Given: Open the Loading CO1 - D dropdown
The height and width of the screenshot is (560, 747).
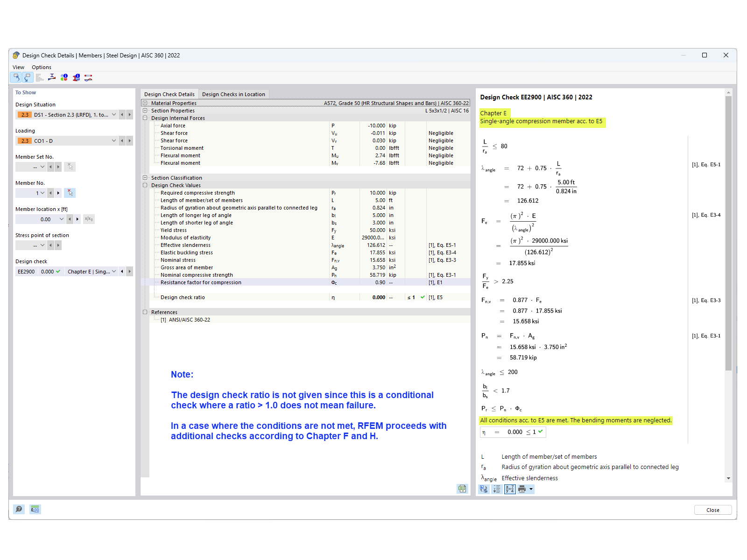Looking at the screenshot, I should pyautogui.click(x=114, y=140).
